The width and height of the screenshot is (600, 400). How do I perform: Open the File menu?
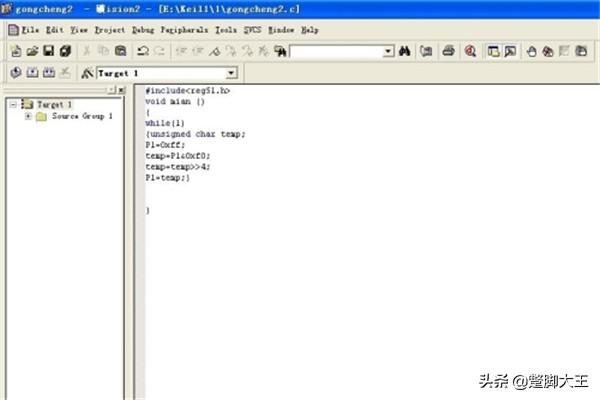tap(30, 30)
